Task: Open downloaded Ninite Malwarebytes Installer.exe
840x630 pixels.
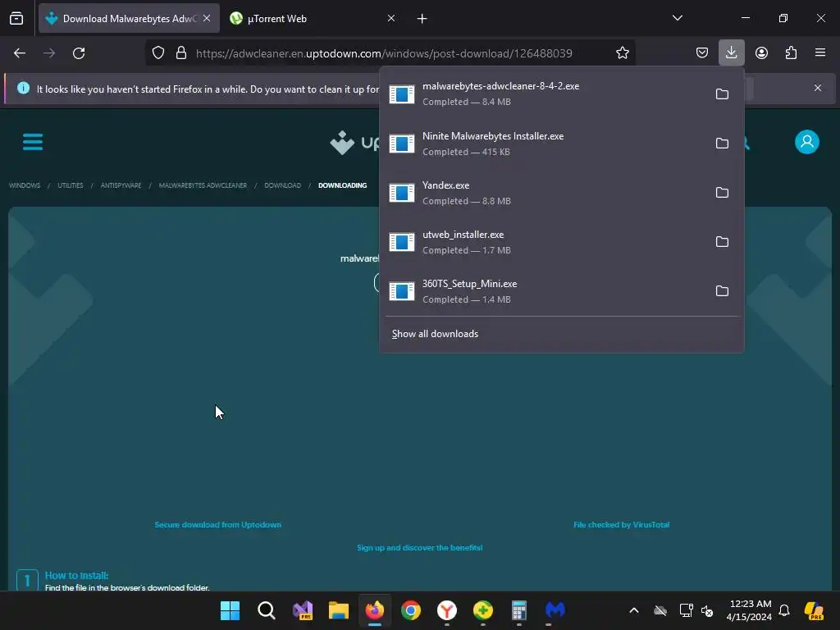Action: (x=546, y=144)
